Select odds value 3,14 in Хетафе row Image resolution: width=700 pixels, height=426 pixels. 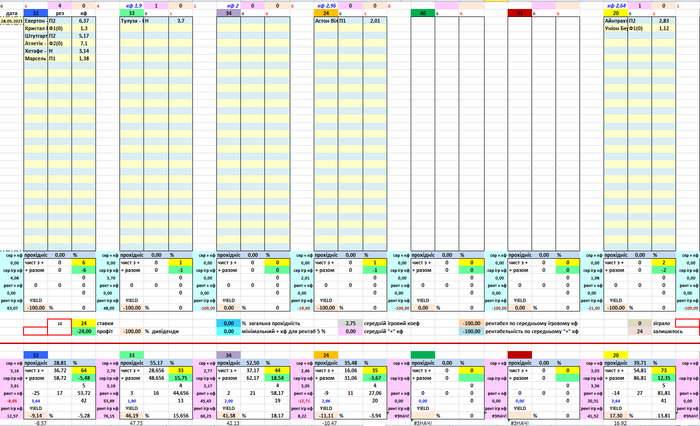(83, 51)
